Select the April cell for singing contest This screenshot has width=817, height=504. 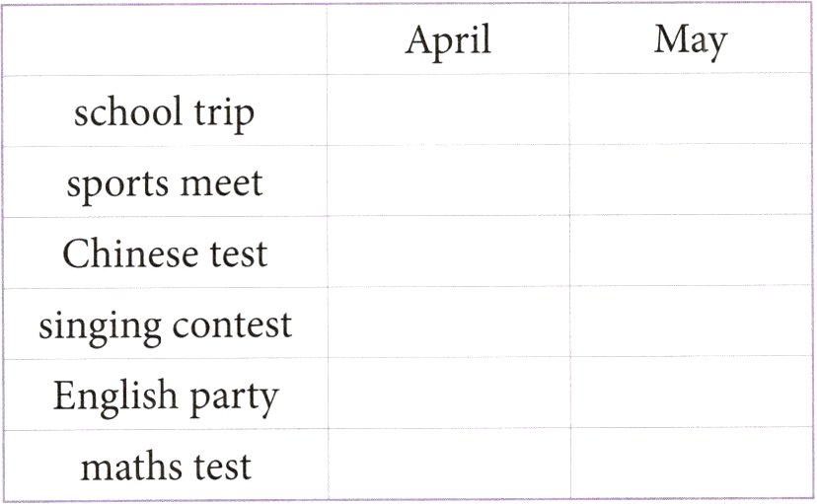[x=448, y=323]
